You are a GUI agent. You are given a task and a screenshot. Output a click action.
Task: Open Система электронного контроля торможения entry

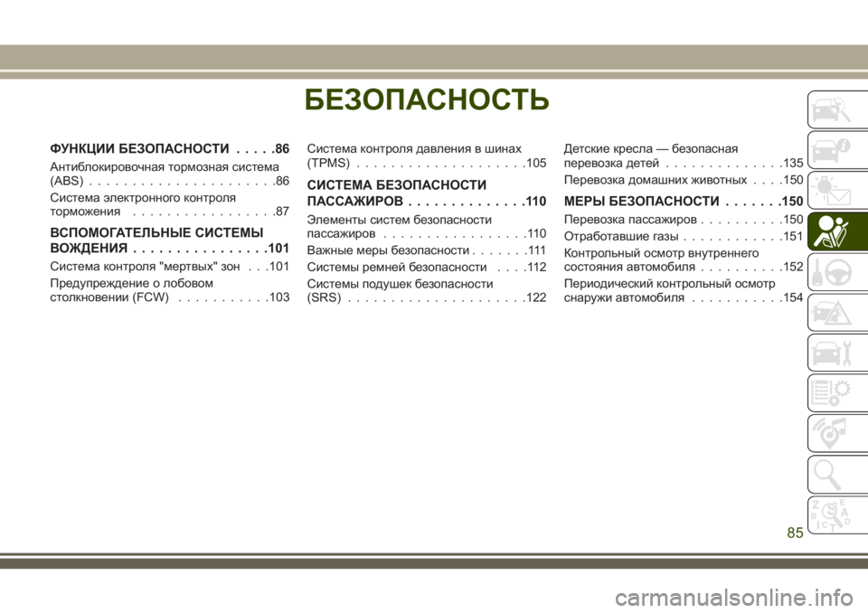169,204
